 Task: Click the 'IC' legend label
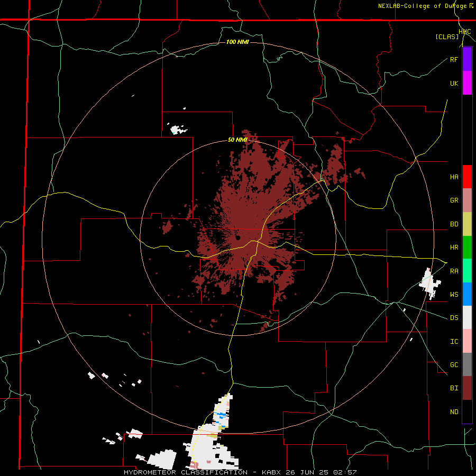pos(454,342)
